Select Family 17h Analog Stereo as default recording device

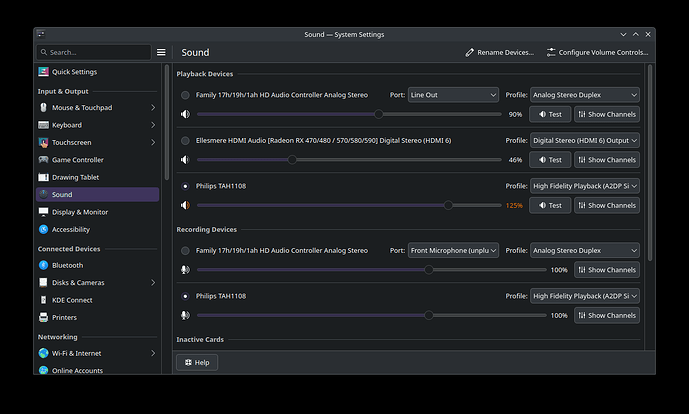tap(185, 251)
